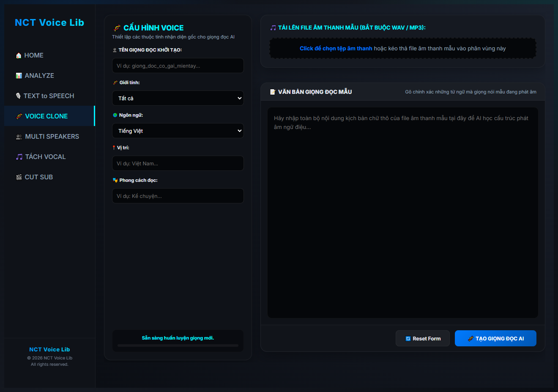Click the people icon beside MULTI SPEAKERS
558x392 pixels.
click(x=19, y=137)
